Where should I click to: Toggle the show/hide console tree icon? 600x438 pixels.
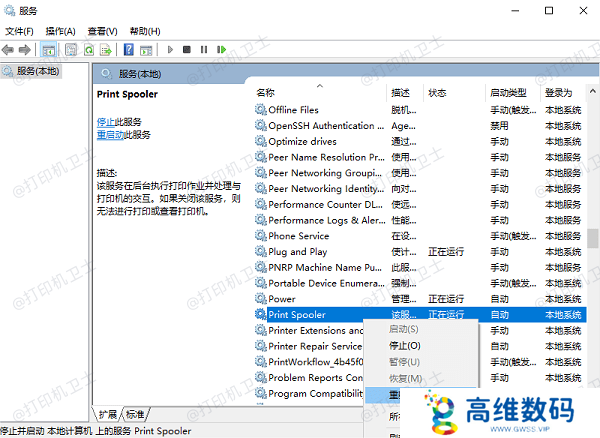click(49, 49)
